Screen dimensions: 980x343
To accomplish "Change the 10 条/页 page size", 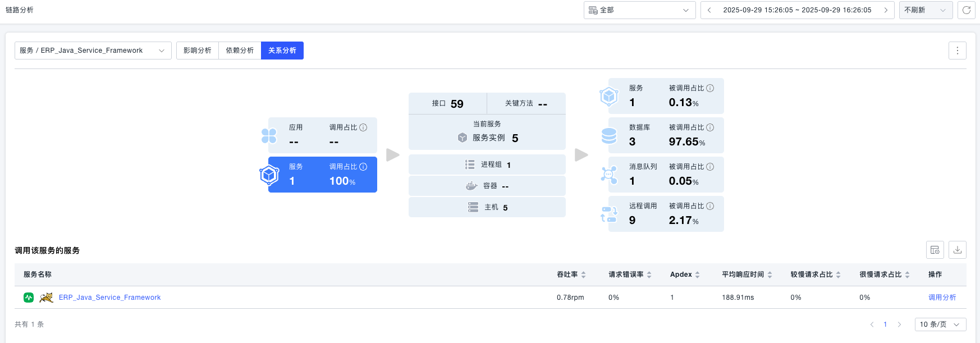I will click(x=940, y=324).
